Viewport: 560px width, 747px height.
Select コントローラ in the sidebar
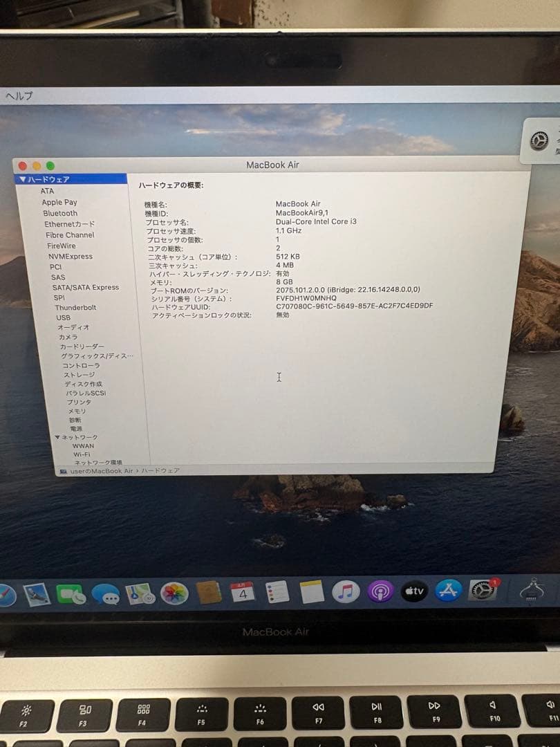click(x=81, y=365)
